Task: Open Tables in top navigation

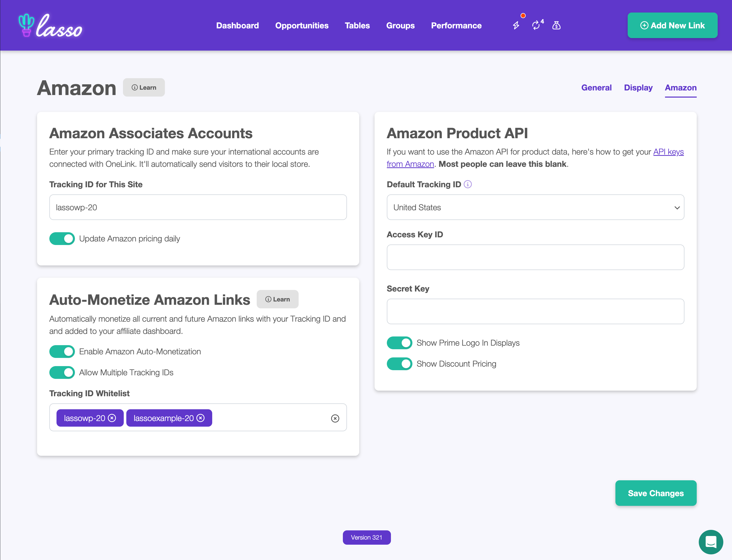Action: (357, 26)
